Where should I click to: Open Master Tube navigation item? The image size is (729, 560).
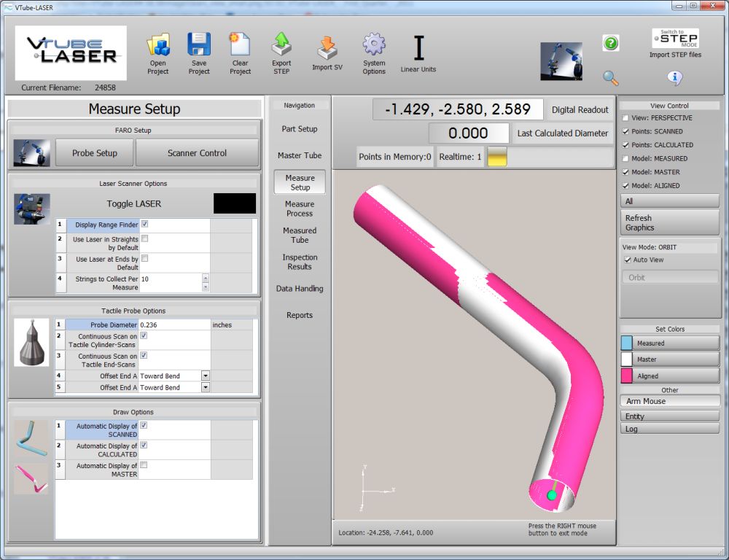tap(300, 155)
